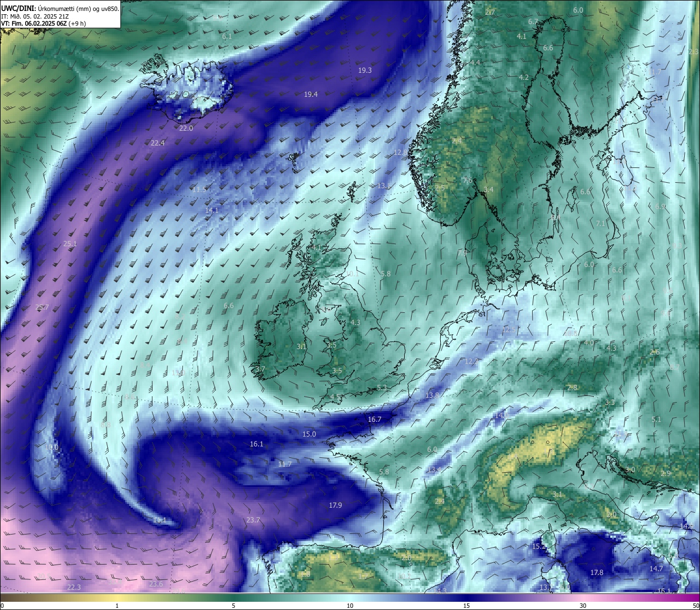Screen dimensions: 700x610
Task: Click the 19.4 precipitable water value
Action: [311, 94]
